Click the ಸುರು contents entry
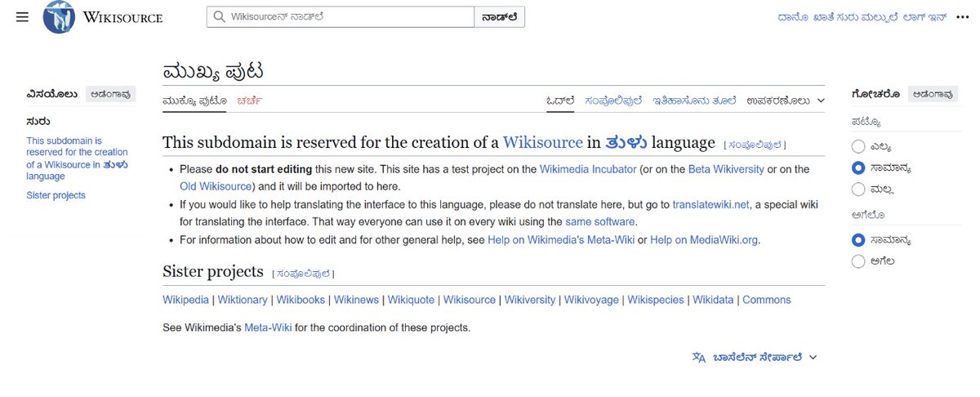The image size is (980, 397). tap(38, 122)
